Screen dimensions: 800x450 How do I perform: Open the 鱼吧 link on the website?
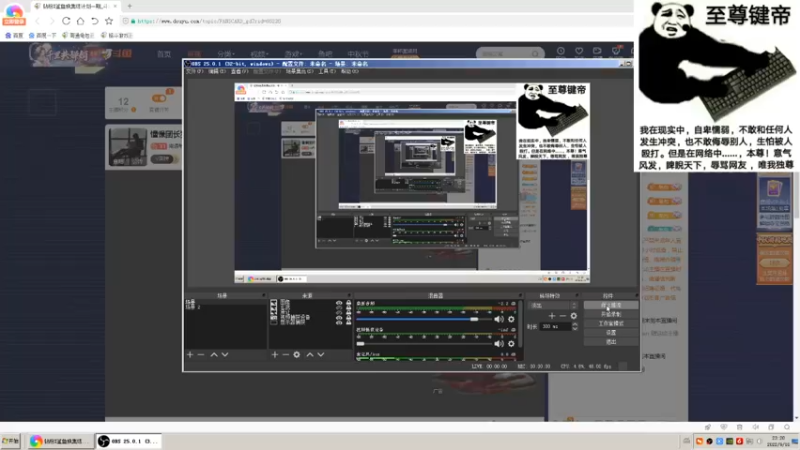point(325,54)
